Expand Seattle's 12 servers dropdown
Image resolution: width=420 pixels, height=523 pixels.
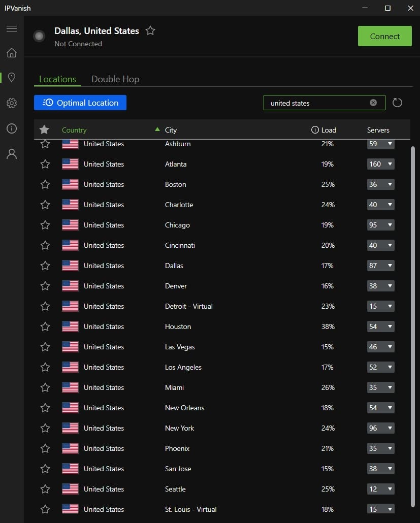pyautogui.click(x=380, y=489)
